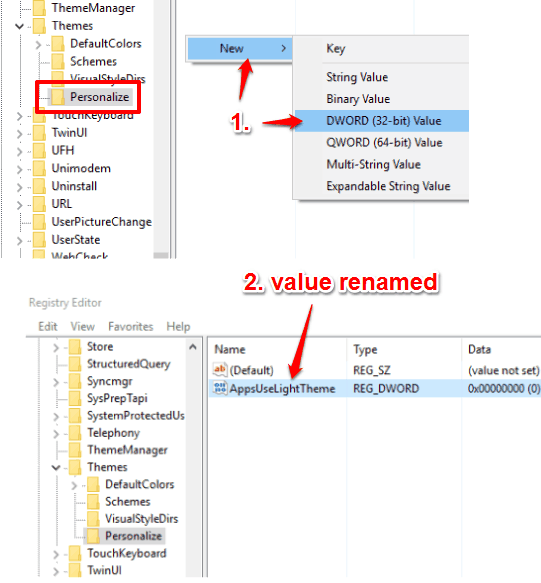Screen dimensions: 541x583
Task: Expand the TwinUI key in top tree
Action: click(20, 133)
